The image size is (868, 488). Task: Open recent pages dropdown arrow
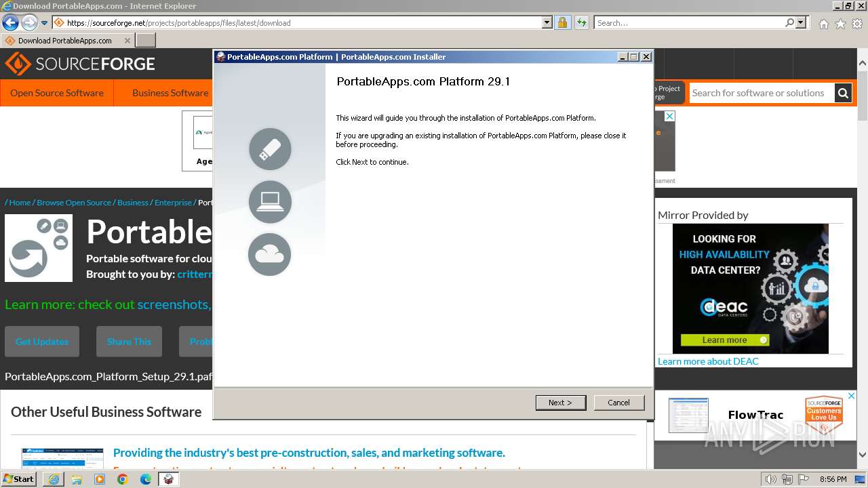(x=45, y=23)
